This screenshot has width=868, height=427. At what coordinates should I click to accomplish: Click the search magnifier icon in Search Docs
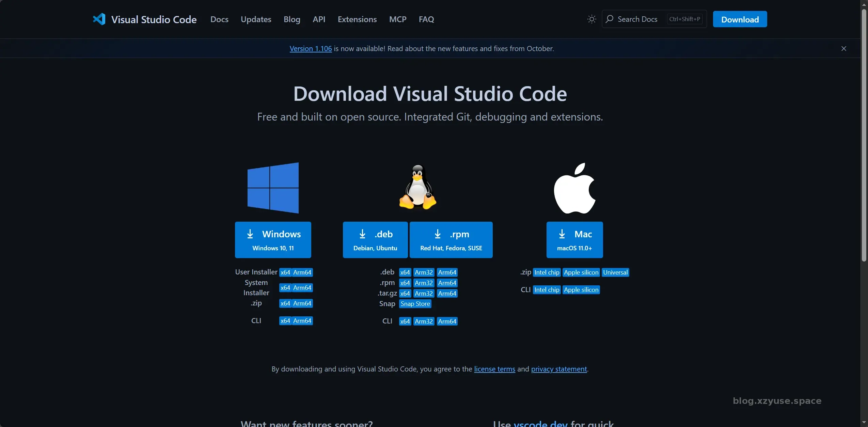point(610,19)
